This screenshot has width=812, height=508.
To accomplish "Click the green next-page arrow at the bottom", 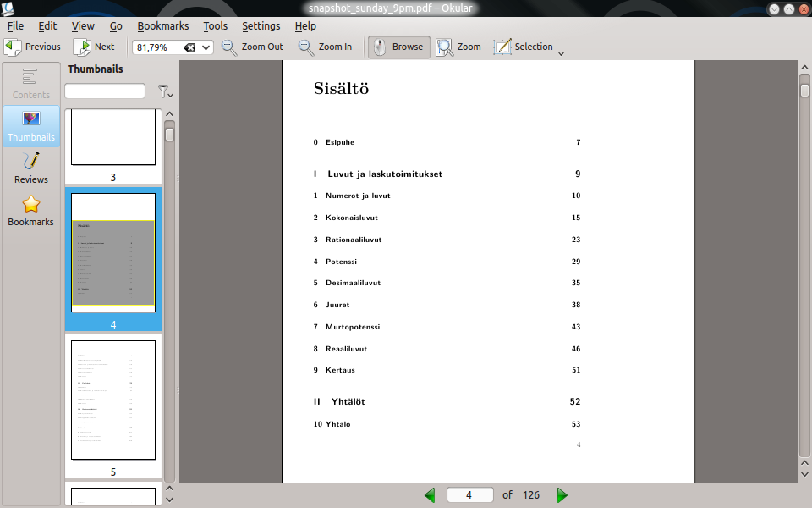I will click(562, 495).
